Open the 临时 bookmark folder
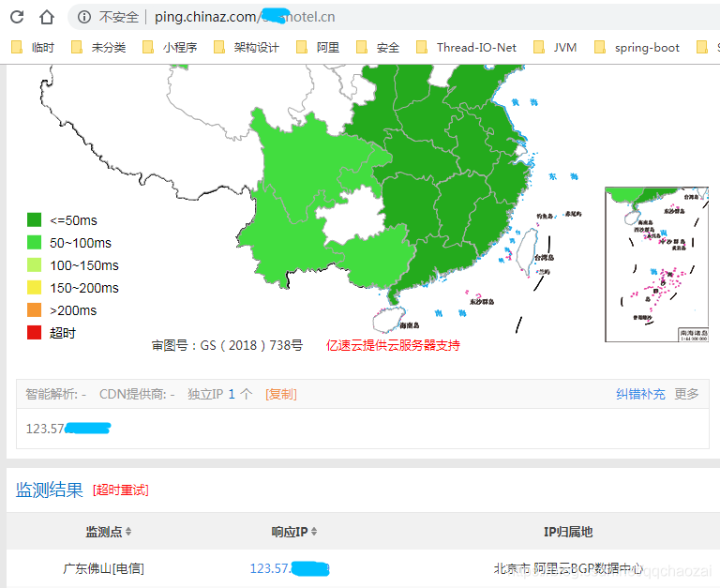720x588 pixels. pyautogui.click(x=33, y=47)
